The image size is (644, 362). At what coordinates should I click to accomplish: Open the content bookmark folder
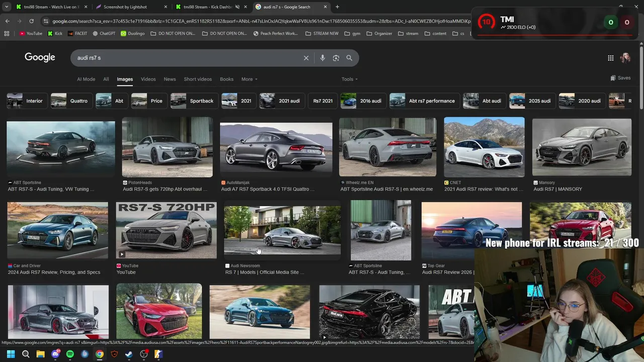click(x=436, y=34)
